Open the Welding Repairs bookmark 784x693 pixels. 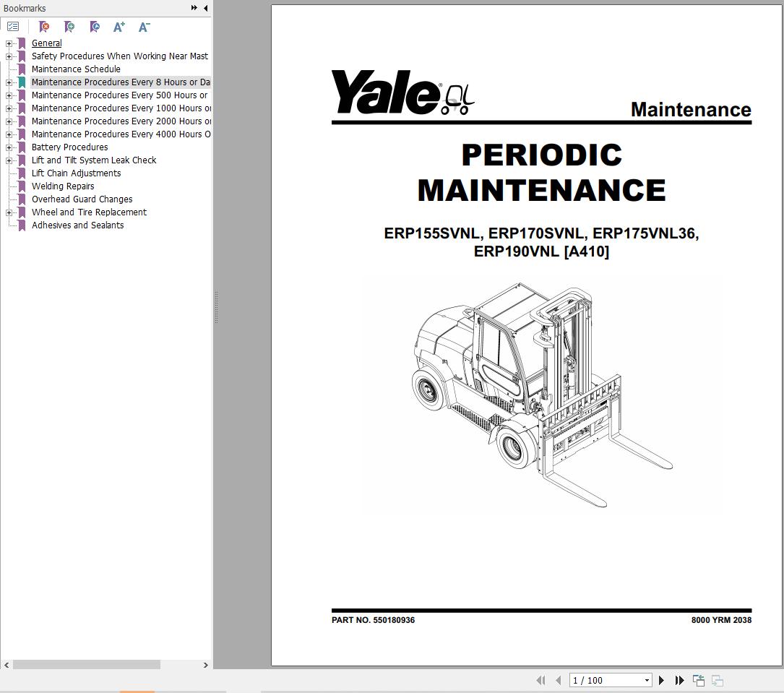pyautogui.click(x=63, y=186)
